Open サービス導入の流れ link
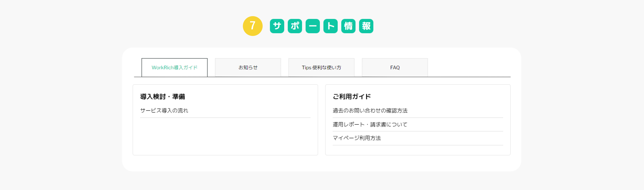 [x=164, y=110]
